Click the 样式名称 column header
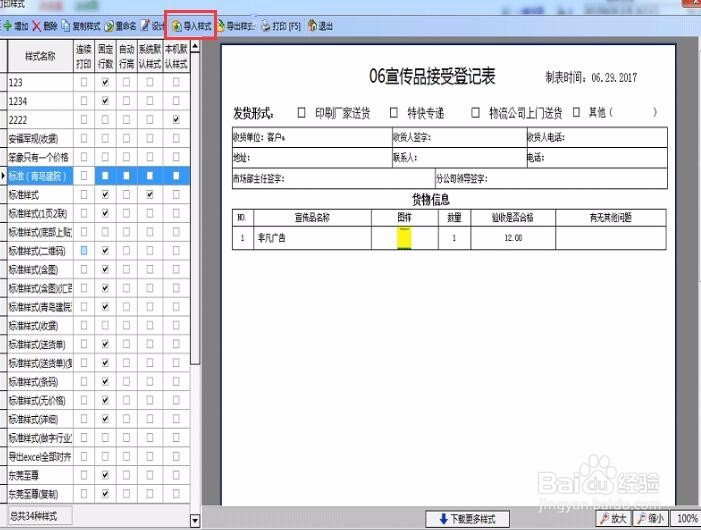701x530 pixels. 40,56
